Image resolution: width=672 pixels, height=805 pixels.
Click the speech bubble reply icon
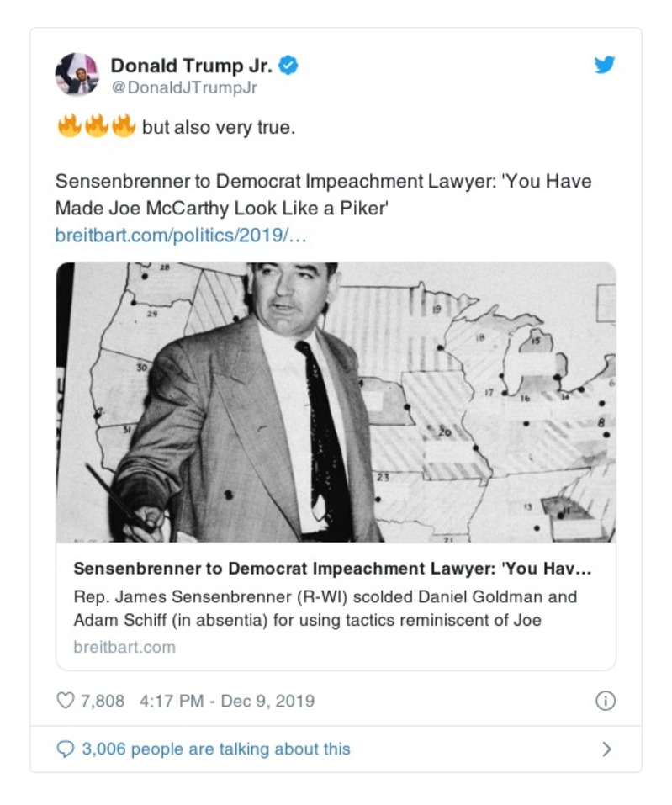pos(65,749)
